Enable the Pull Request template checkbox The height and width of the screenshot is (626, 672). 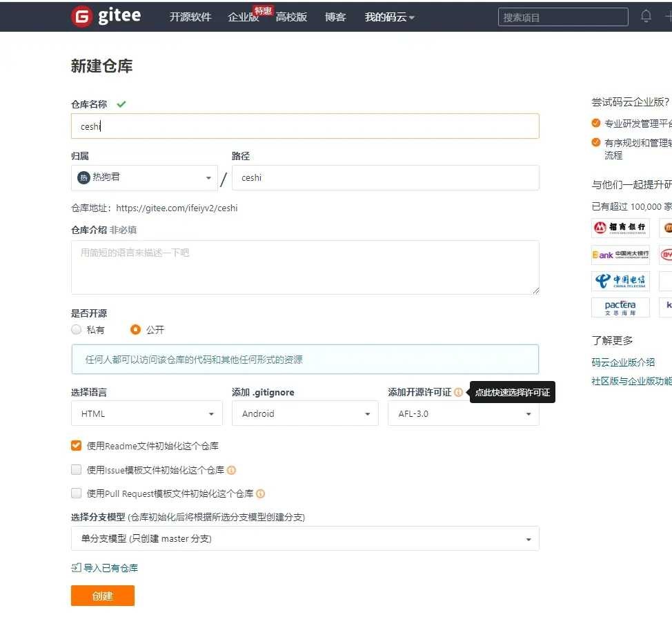[77, 493]
